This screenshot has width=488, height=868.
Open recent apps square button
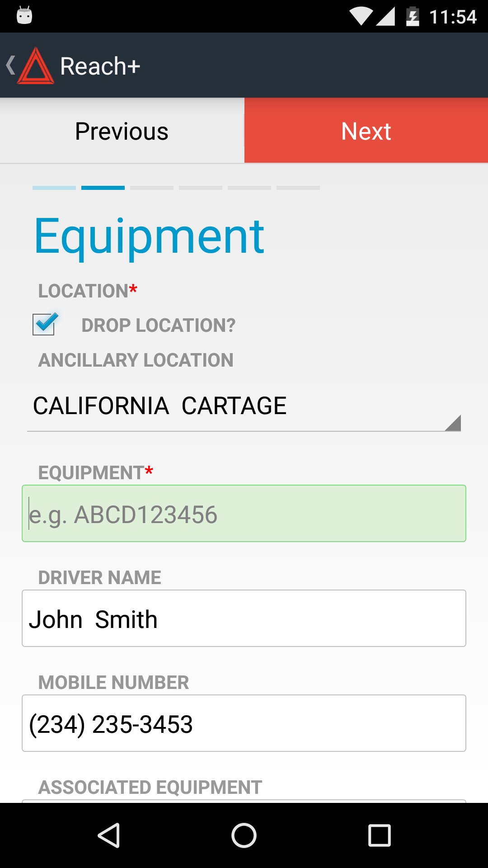[379, 835]
